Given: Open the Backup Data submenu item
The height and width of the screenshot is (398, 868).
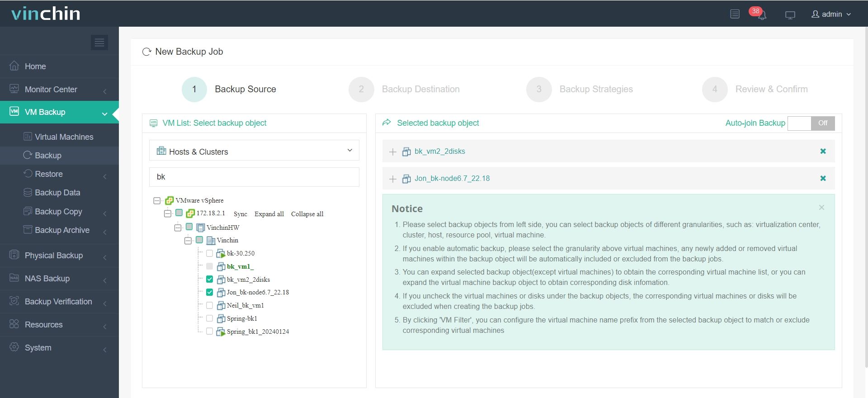Looking at the screenshot, I should (59, 192).
